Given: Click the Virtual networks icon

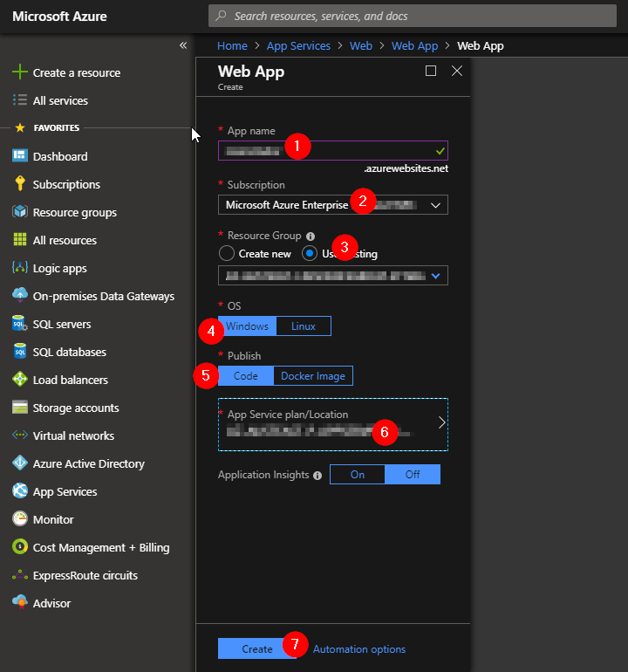Looking at the screenshot, I should [20, 435].
